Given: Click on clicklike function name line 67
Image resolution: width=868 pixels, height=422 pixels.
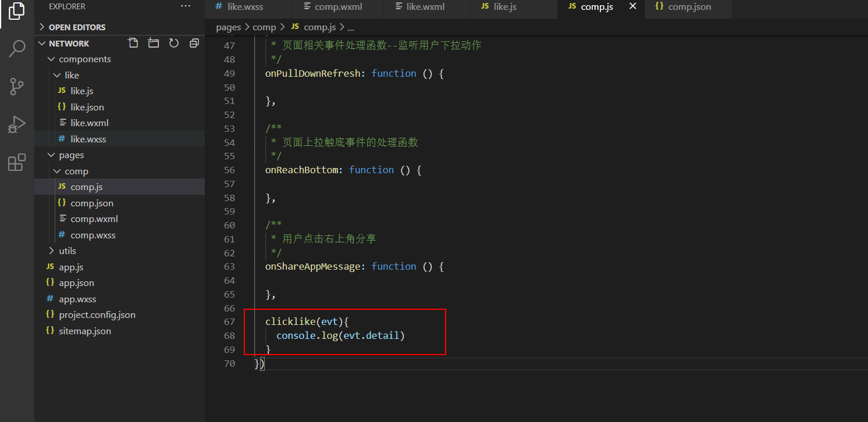Looking at the screenshot, I should pyautogui.click(x=290, y=321).
